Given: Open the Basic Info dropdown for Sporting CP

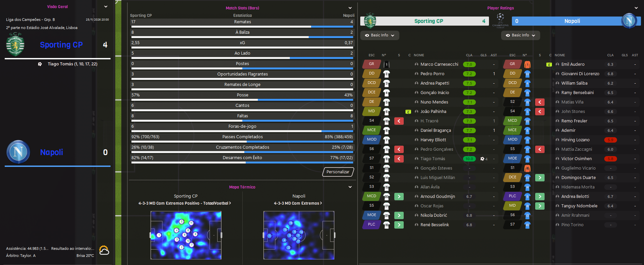Looking at the screenshot, I should tap(380, 35).
